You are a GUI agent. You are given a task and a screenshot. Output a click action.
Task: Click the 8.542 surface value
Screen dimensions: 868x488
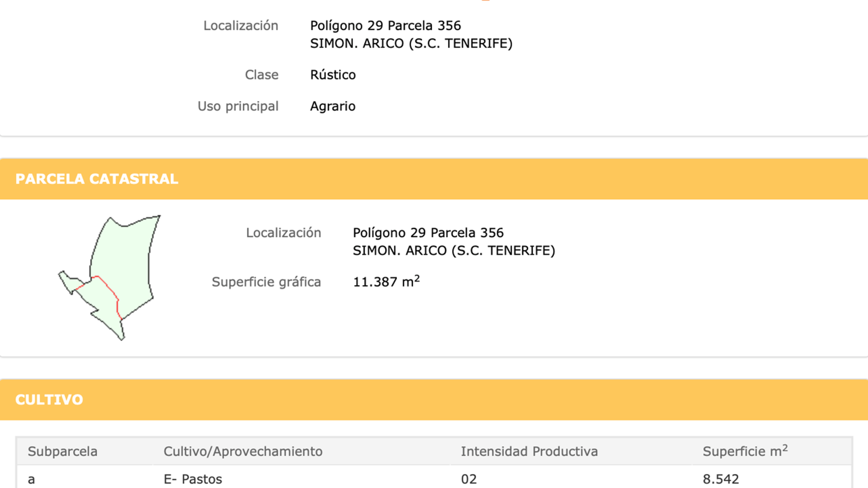click(721, 479)
